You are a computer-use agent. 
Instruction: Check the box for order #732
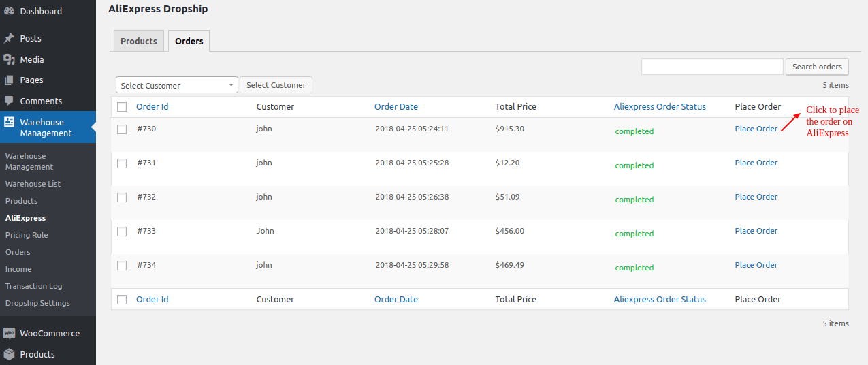point(122,197)
